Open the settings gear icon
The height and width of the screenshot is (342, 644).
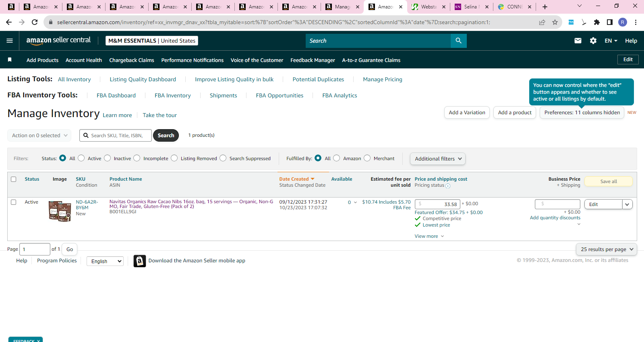tap(593, 41)
